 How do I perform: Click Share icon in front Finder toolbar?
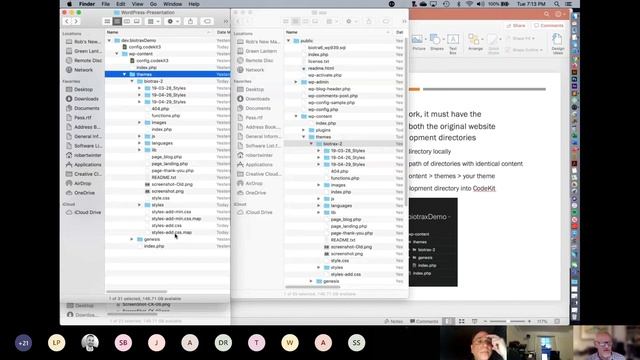click(x=190, y=21)
